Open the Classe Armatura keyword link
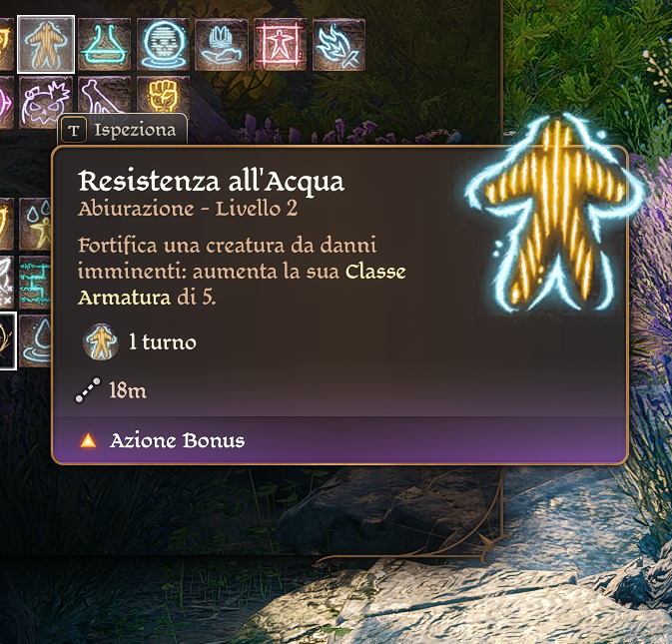Viewport: 672px width, 644px height. click(x=242, y=285)
